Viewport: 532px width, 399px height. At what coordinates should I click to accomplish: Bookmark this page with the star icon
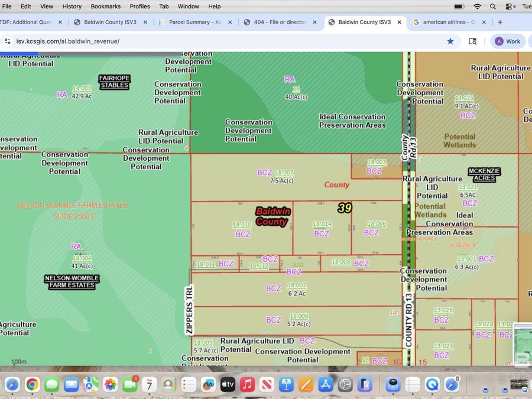pyautogui.click(x=450, y=41)
